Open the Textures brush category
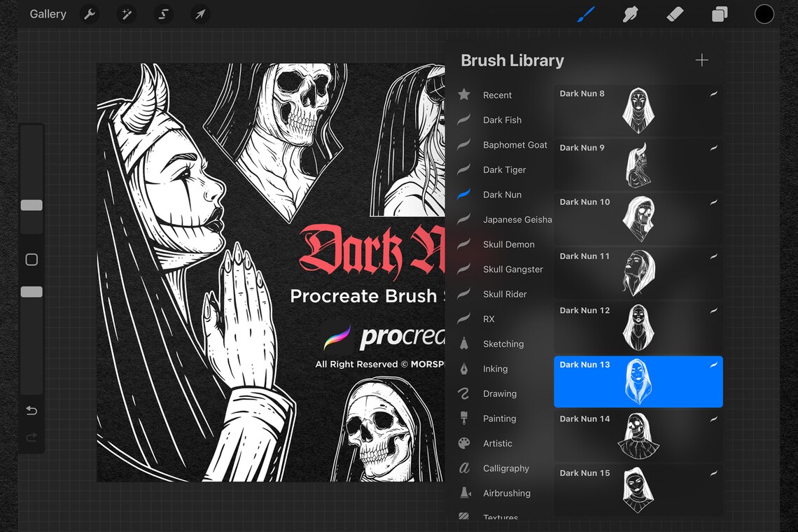This screenshot has height=532, width=798. 500,517
